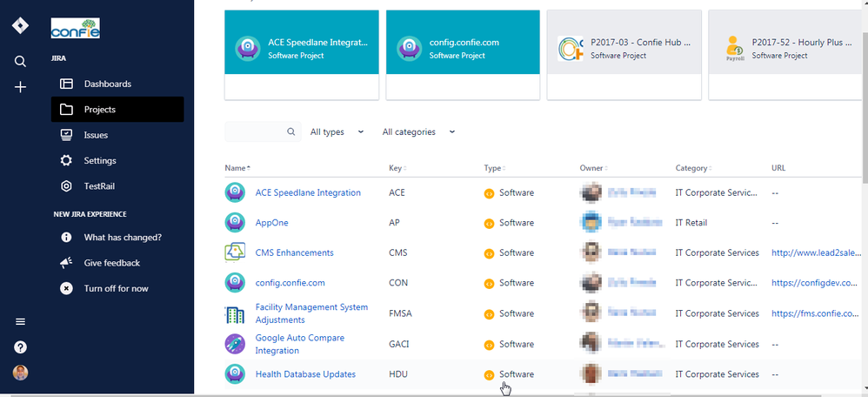Click the Dashboards board icon
Image resolution: width=868 pixels, height=397 pixels.
pyautogui.click(x=66, y=84)
